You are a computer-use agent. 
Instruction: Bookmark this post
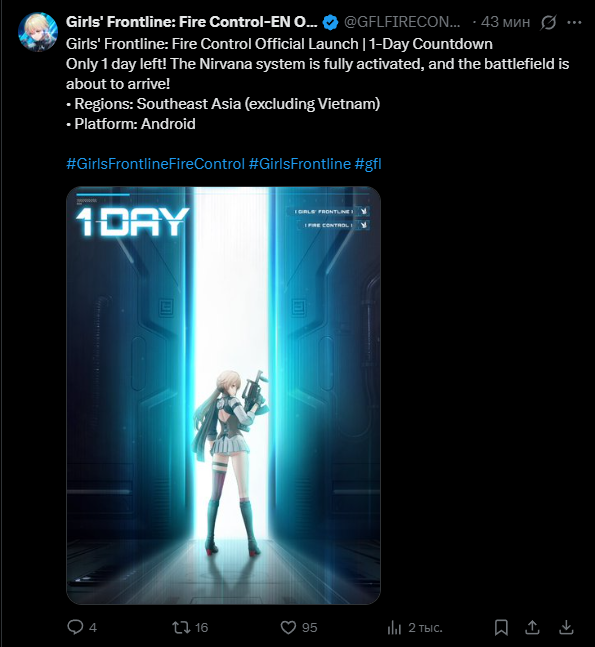pos(501,628)
